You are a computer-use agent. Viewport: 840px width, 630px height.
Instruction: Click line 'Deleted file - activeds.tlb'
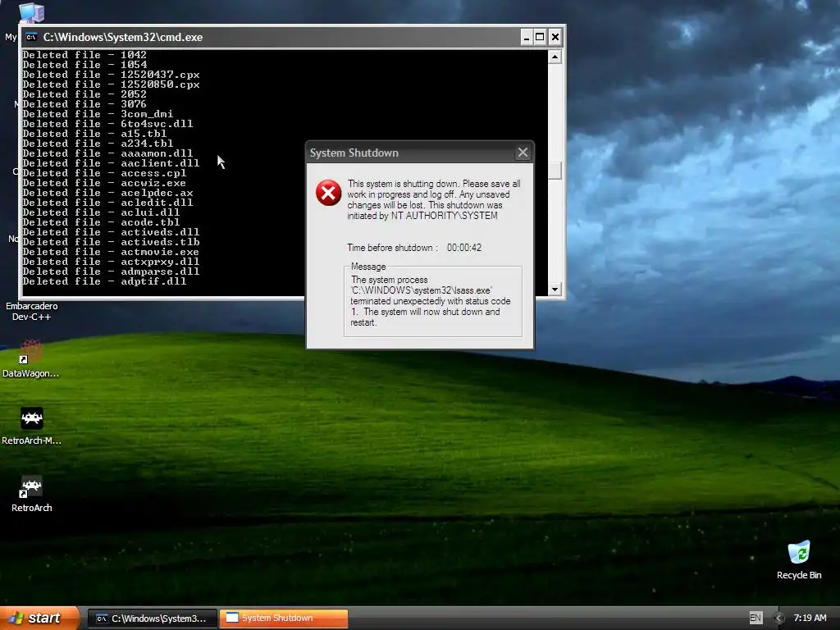pyautogui.click(x=111, y=242)
